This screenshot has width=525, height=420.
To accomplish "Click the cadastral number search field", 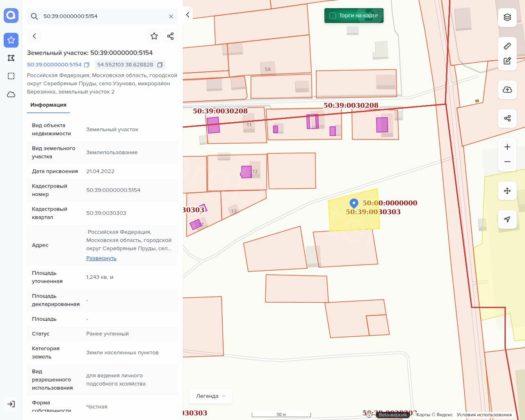I will [103, 16].
